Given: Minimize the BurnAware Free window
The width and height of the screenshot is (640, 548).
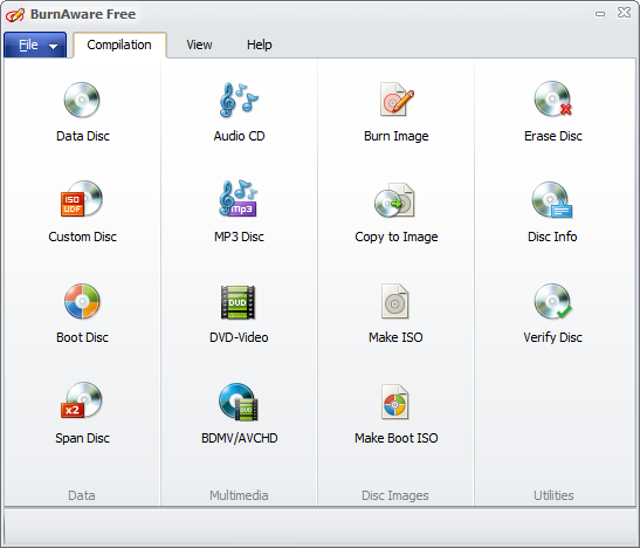Looking at the screenshot, I should [x=600, y=14].
